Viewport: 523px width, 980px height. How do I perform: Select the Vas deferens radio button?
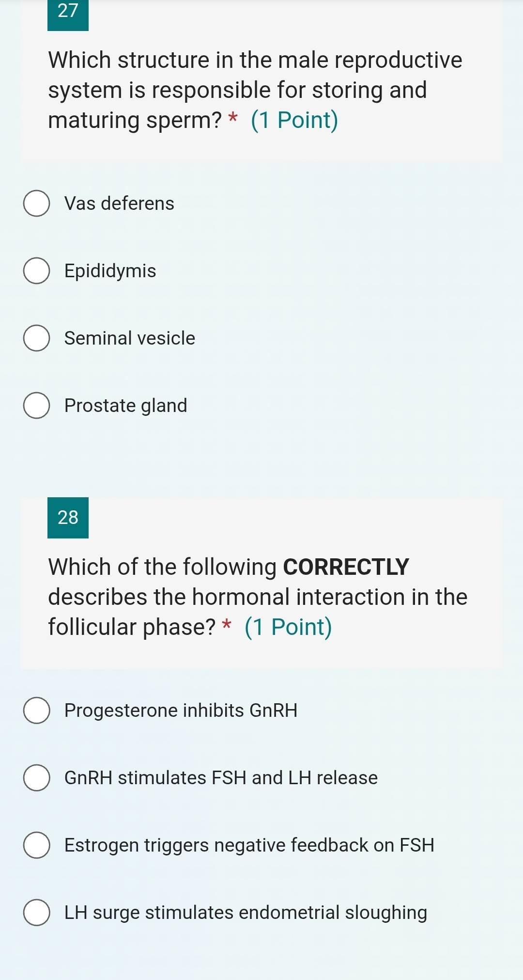[36, 204]
